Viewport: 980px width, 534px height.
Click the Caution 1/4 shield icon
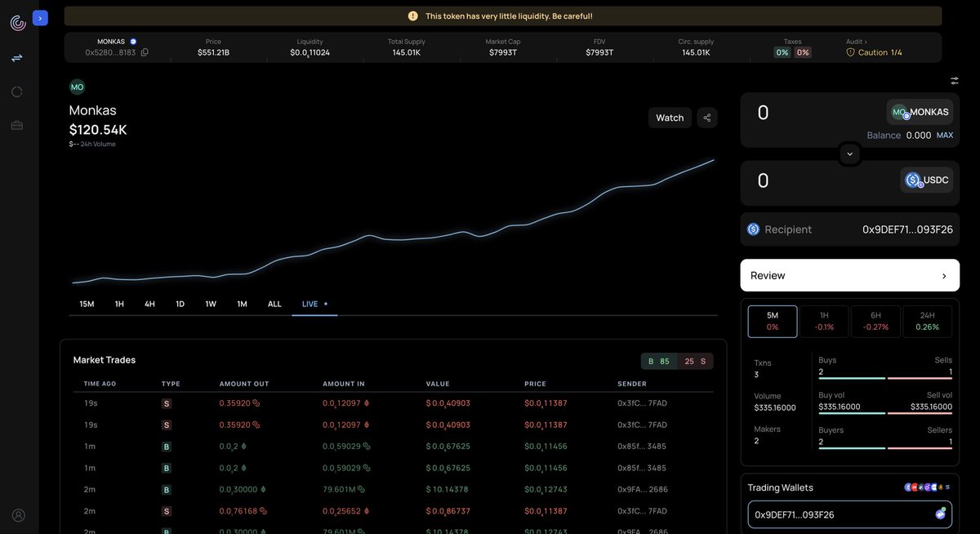pos(850,52)
